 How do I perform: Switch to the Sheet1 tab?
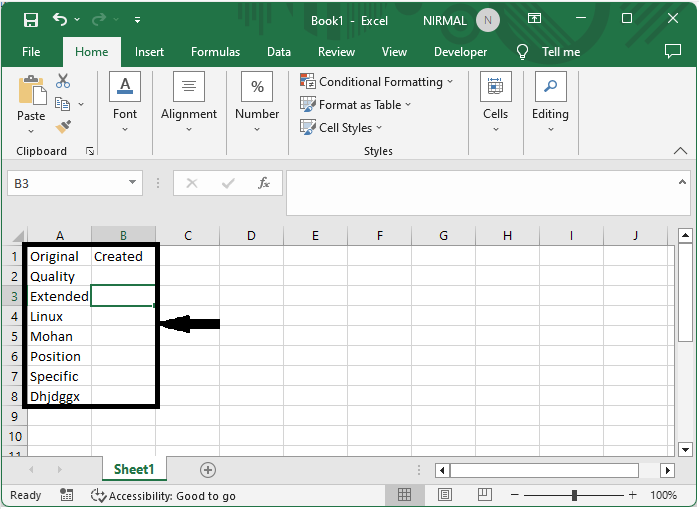pyautogui.click(x=134, y=469)
